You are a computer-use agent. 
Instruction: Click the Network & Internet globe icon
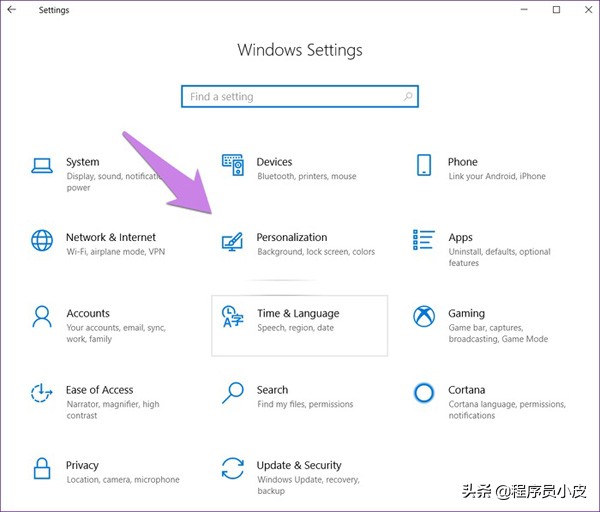pos(42,240)
